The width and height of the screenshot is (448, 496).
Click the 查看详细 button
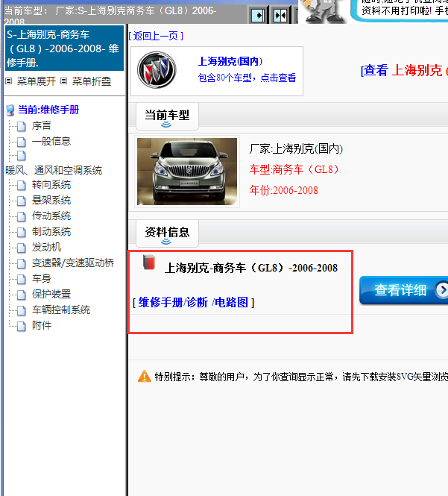(x=404, y=290)
